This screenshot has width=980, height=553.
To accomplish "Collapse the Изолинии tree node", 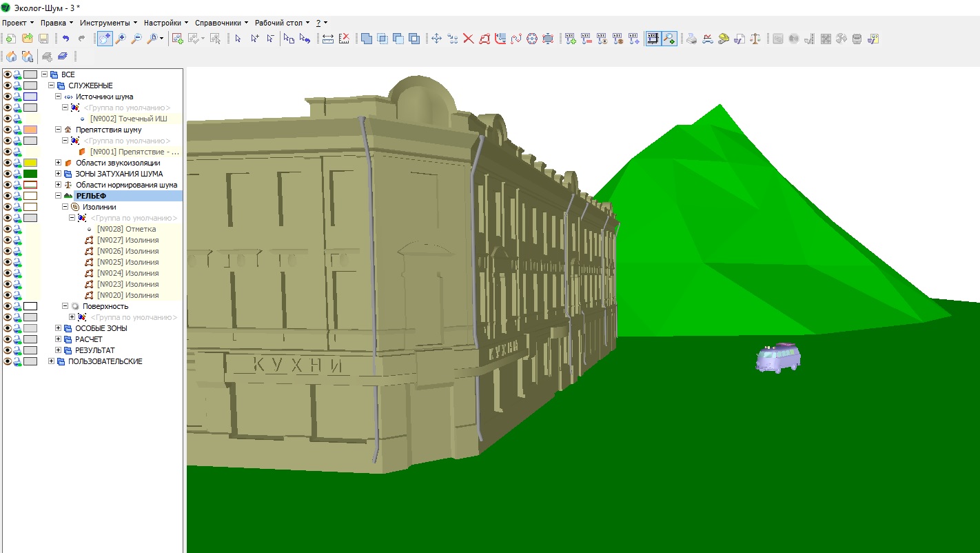I will pyautogui.click(x=65, y=207).
